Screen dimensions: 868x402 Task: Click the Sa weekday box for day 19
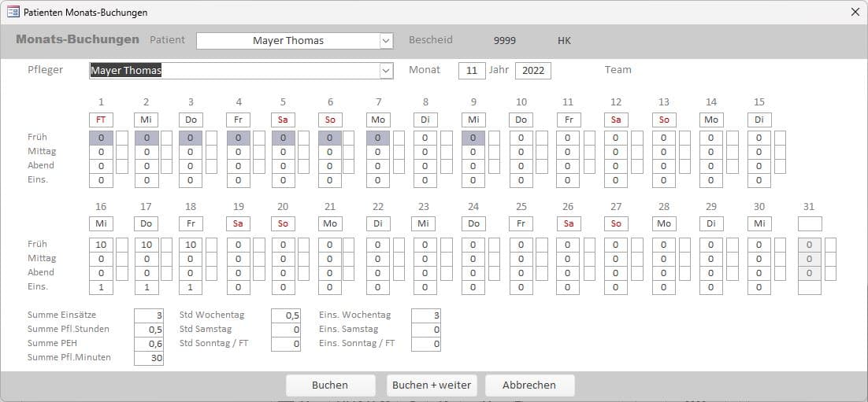point(238,224)
